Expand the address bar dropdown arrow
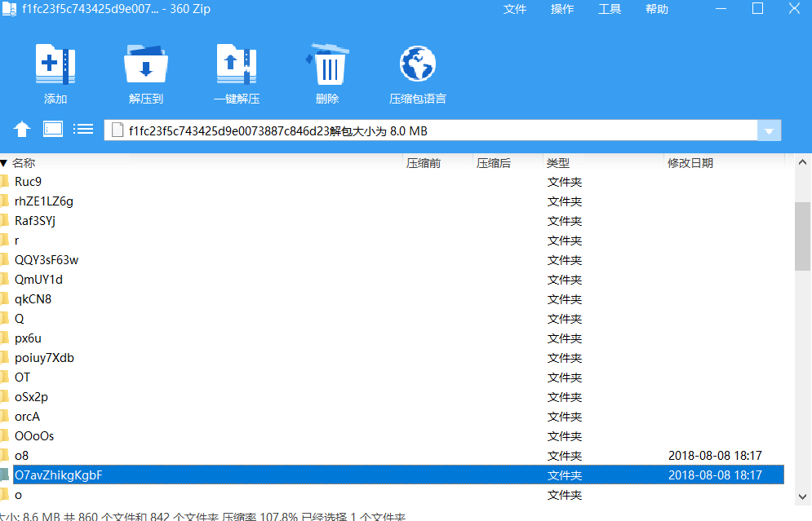Screen dimensions: 812x521 click(769, 131)
